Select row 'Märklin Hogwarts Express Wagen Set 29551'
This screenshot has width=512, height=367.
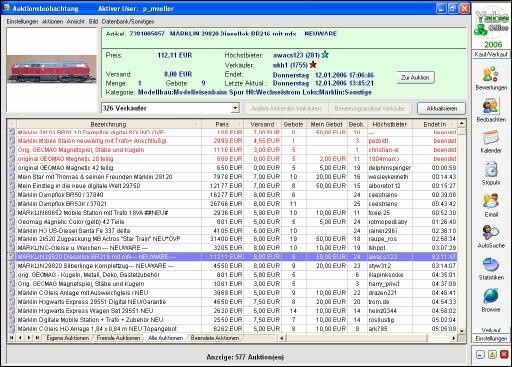tap(232, 311)
